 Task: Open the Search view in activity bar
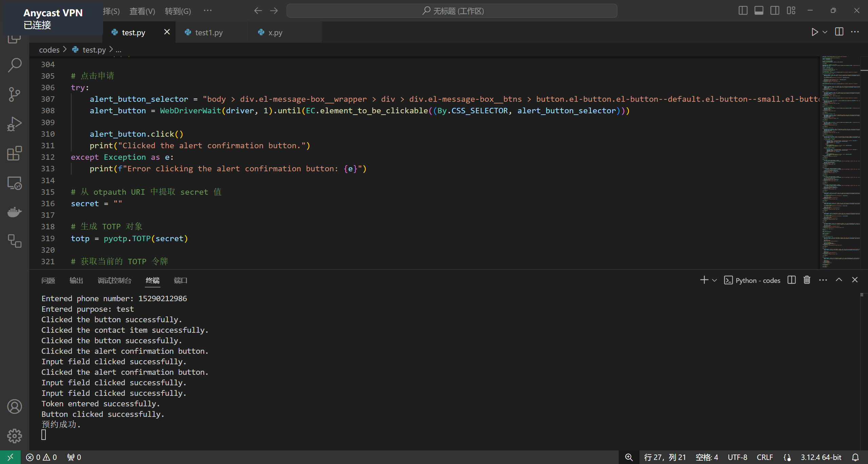(15, 65)
